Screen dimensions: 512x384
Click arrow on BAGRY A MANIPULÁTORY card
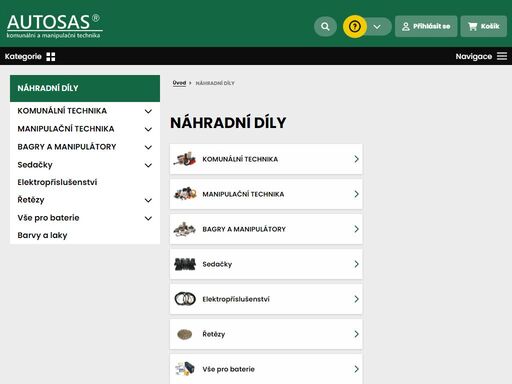coord(356,229)
